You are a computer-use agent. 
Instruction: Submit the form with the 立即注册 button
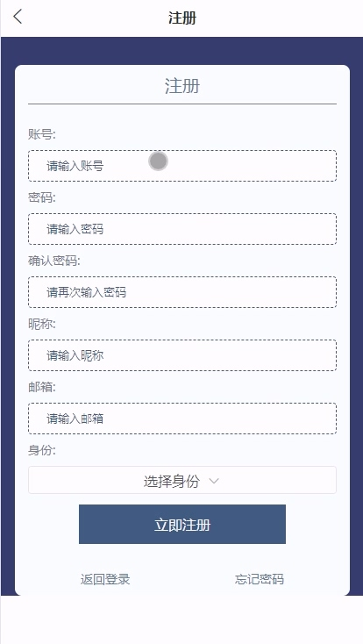pos(182,524)
